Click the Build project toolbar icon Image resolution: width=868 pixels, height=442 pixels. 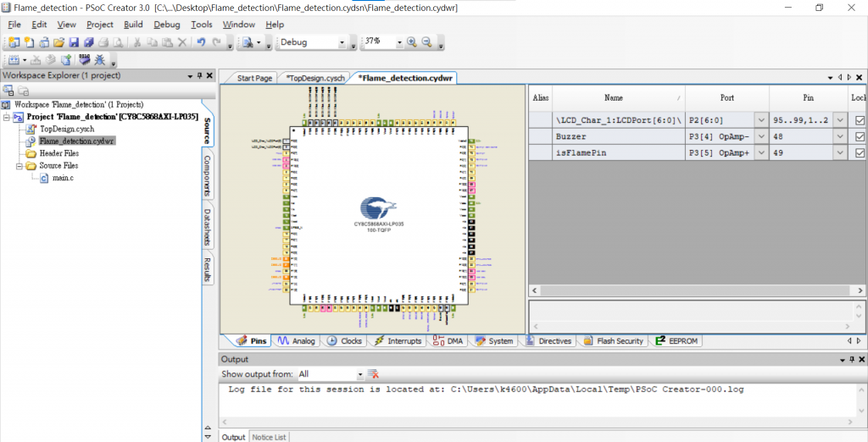(14, 60)
